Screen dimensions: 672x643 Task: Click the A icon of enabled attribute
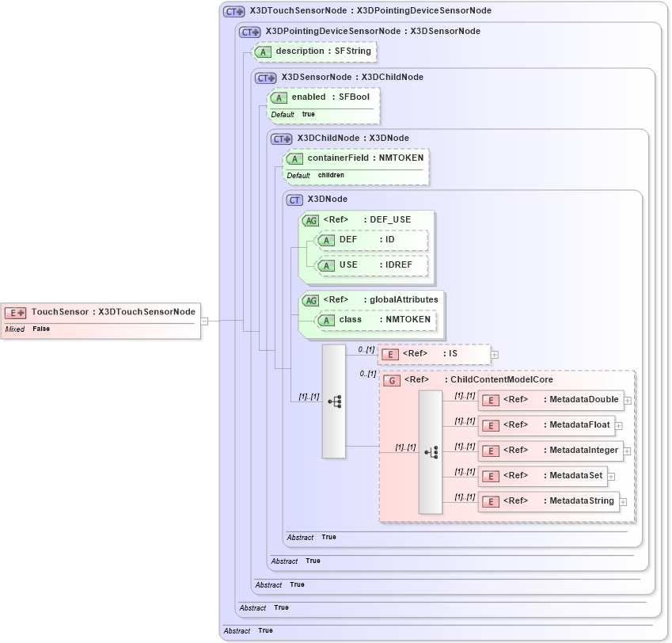coord(279,97)
